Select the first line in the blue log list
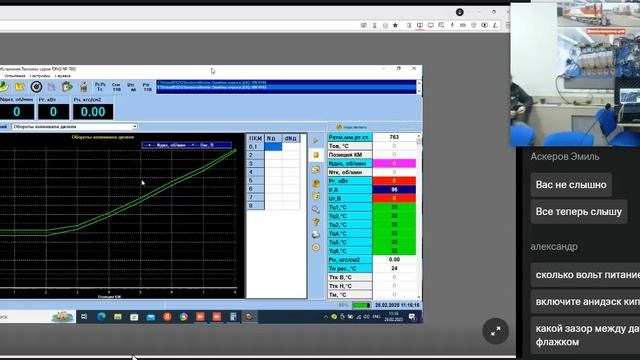The width and height of the screenshot is (640, 360). (x=286, y=82)
